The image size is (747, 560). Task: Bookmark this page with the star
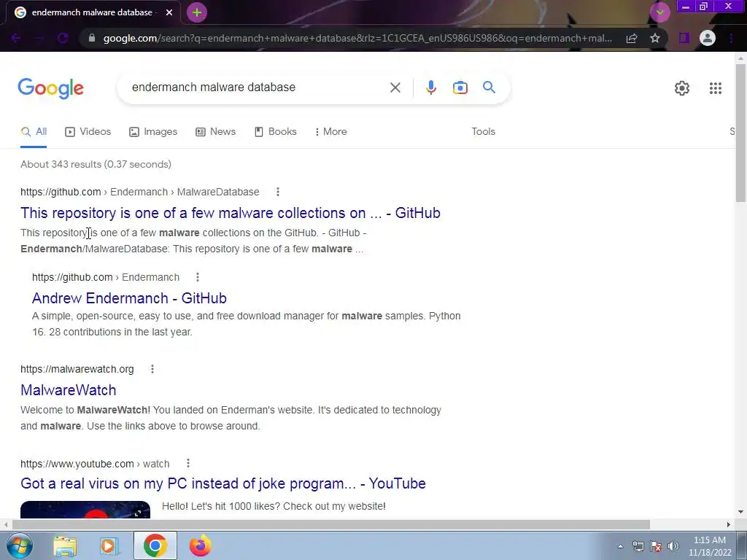(x=655, y=38)
